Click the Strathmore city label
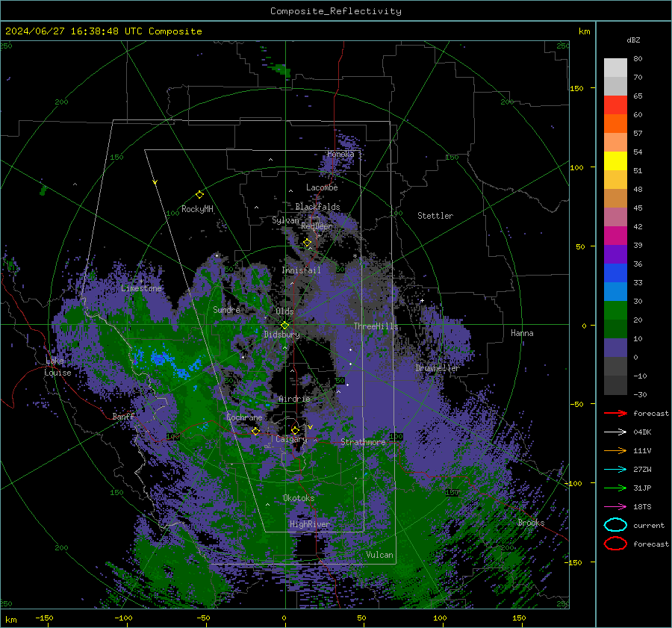The height and width of the screenshot is (628, 672). 363,442
